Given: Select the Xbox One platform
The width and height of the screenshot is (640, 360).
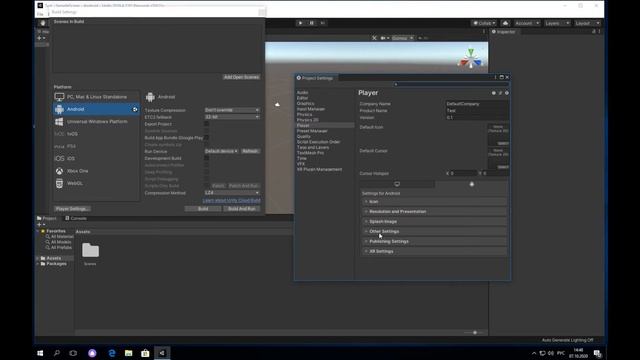Looking at the screenshot, I should (x=96, y=171).
